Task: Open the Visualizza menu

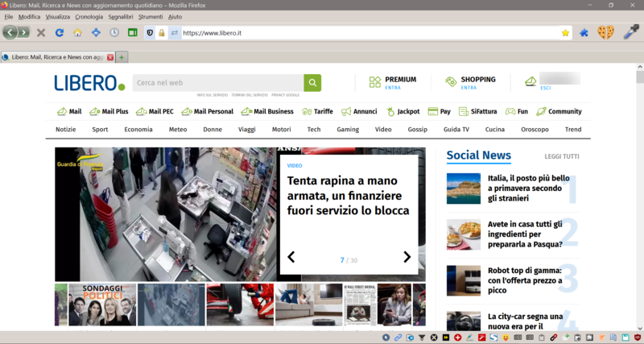Action: 58,17
